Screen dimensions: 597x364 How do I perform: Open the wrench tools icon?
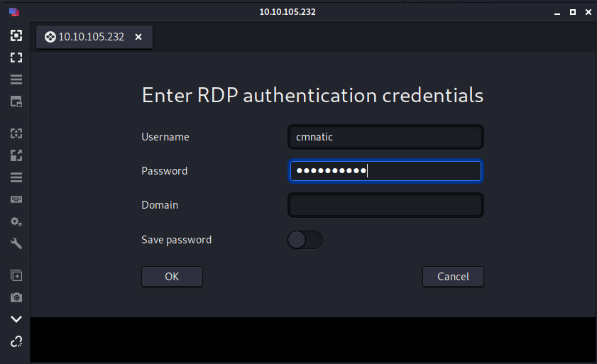16,243
